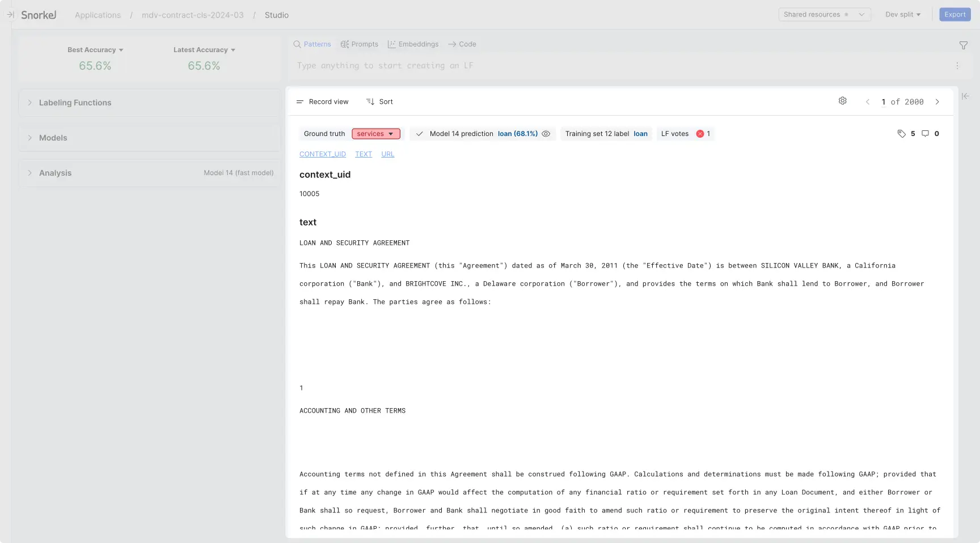
Task: Expand the left navigation sidebar arrow
Action: point(10,15)
